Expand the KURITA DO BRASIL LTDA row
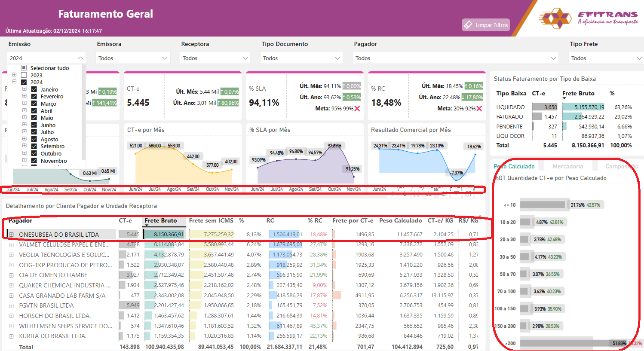The width and height of the screenshot is (644, 351). (x=12, y=336)
